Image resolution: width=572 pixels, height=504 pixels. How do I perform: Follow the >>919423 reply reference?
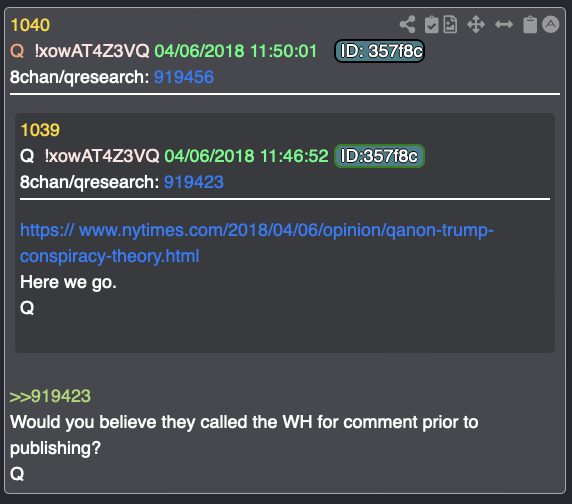click(x=50, y=396)
